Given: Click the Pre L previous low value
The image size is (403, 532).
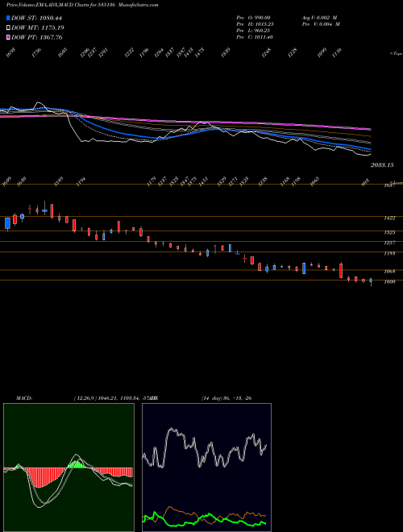Looking at the screenshot, I should click(x=255, y=31).
